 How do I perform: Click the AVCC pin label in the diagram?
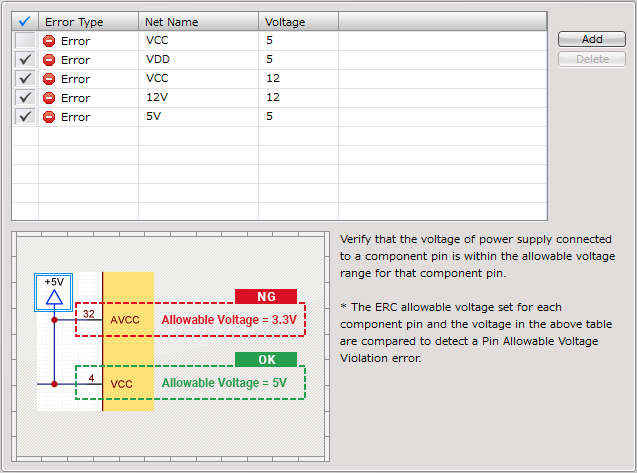tap(125, 320)
